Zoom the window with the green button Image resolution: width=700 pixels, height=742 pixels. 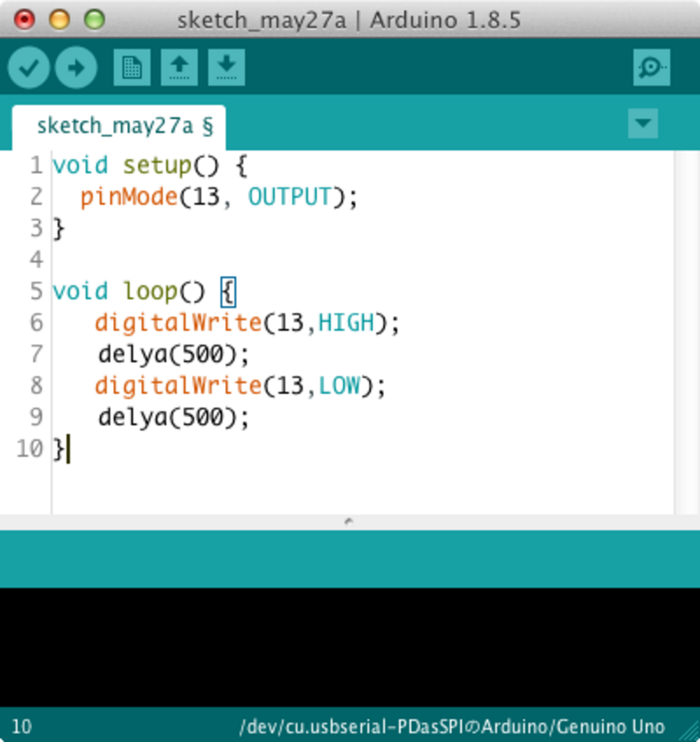pyautogui.click(x=95, y=19)
